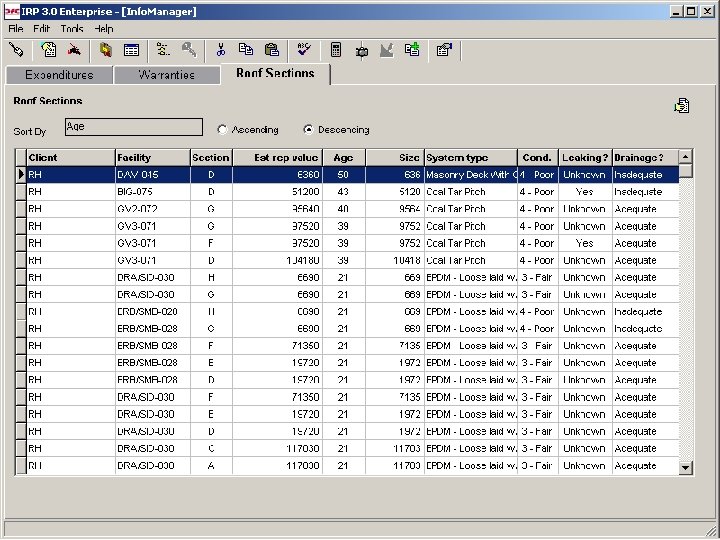Click the Age value 43 cell
The height and width of the screenshot is (540, 720).
[x=343, y=191]
